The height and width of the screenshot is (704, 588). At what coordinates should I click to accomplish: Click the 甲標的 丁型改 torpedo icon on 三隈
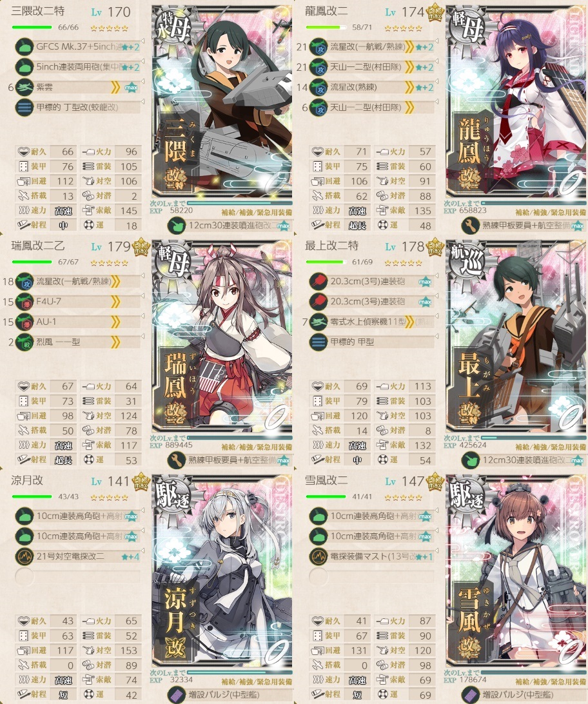tap(24, 107)
